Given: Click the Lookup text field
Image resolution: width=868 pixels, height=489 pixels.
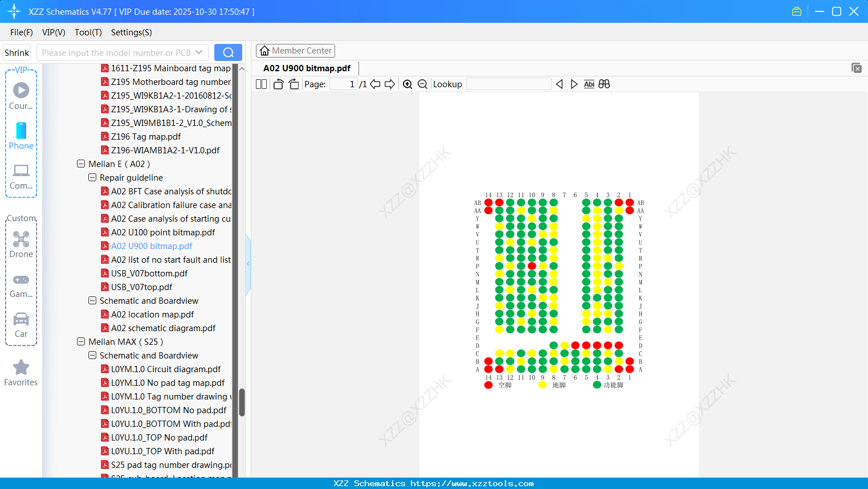Looking at the screenshot, I should pyautogui.click(x=509, y=84).
